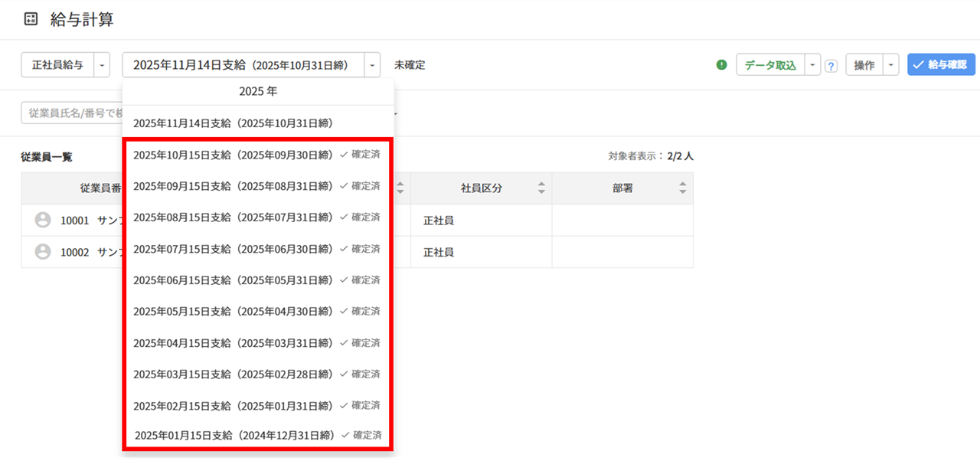Viewport: 980px width, 461px height.
Task: Click employee number 10002
Action: pyautogui.click(x=75, y=252)
